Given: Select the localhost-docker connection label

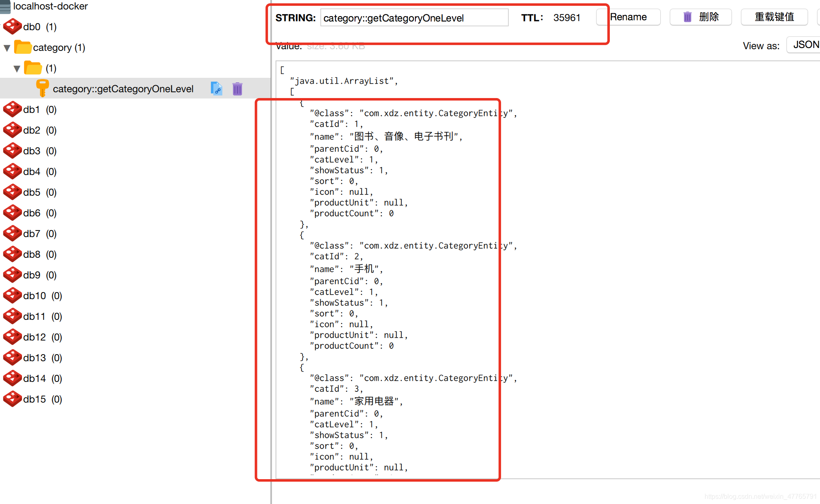Looking at the screenshot, I should pyautogui.click(x=50, y=6).
